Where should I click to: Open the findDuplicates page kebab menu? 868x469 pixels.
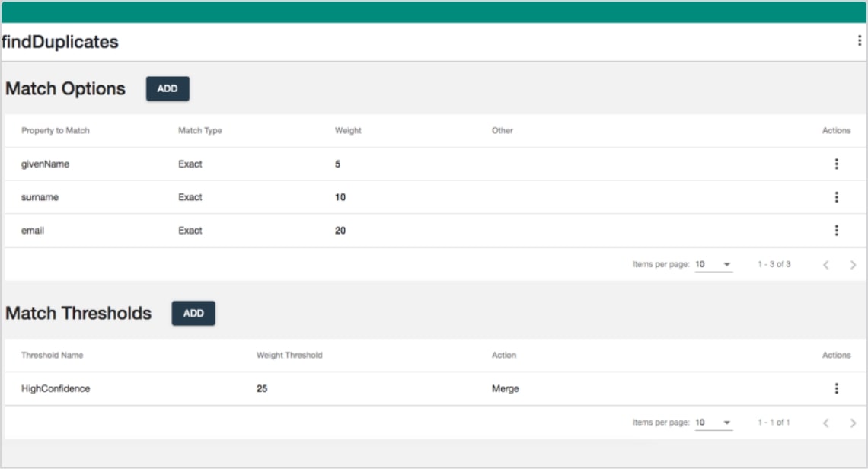pyautogui.click(x=860, y=41)
